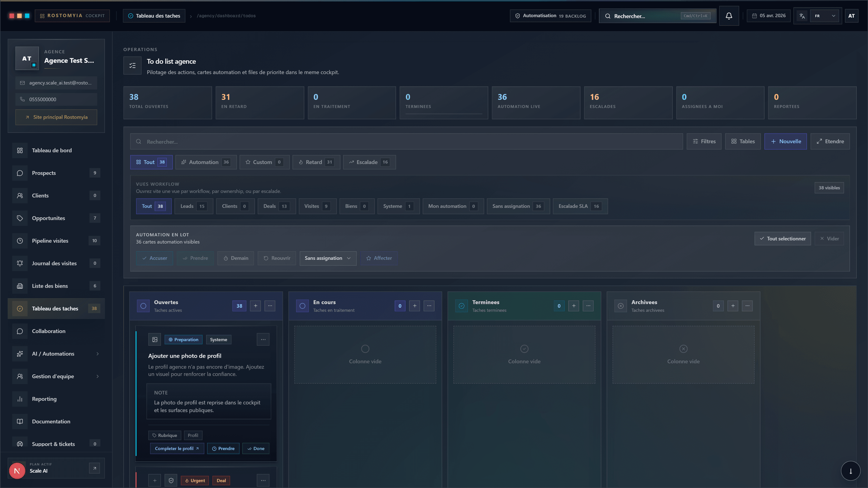
Task: Open Archivees column options menu
Action: (x=747, y=306)
